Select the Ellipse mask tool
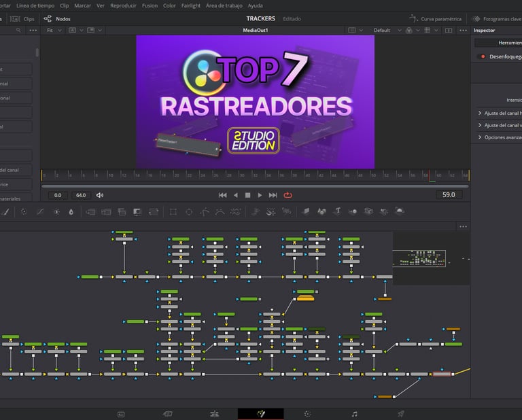 pos(189,211)
